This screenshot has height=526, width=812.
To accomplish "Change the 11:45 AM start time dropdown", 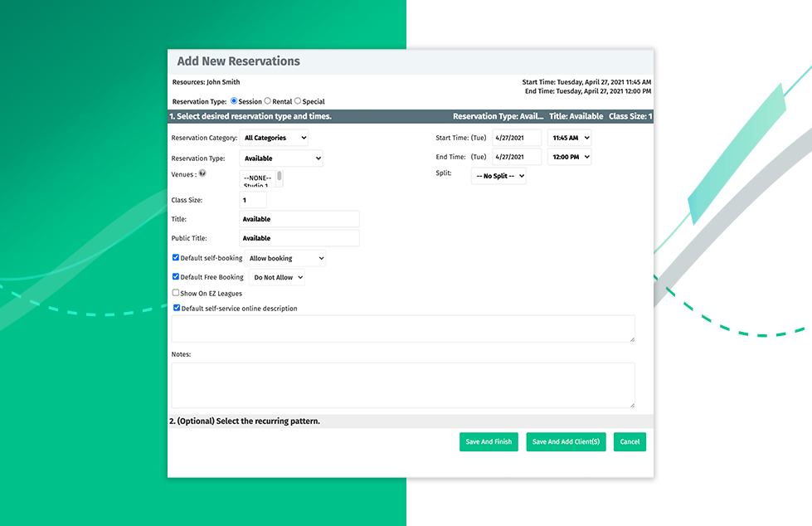I will (x=569, y=138).
